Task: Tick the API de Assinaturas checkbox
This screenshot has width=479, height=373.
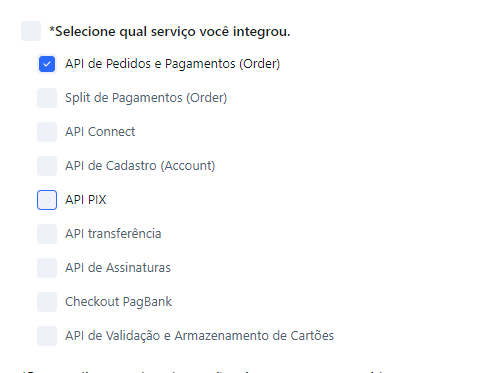Action: 47,268
